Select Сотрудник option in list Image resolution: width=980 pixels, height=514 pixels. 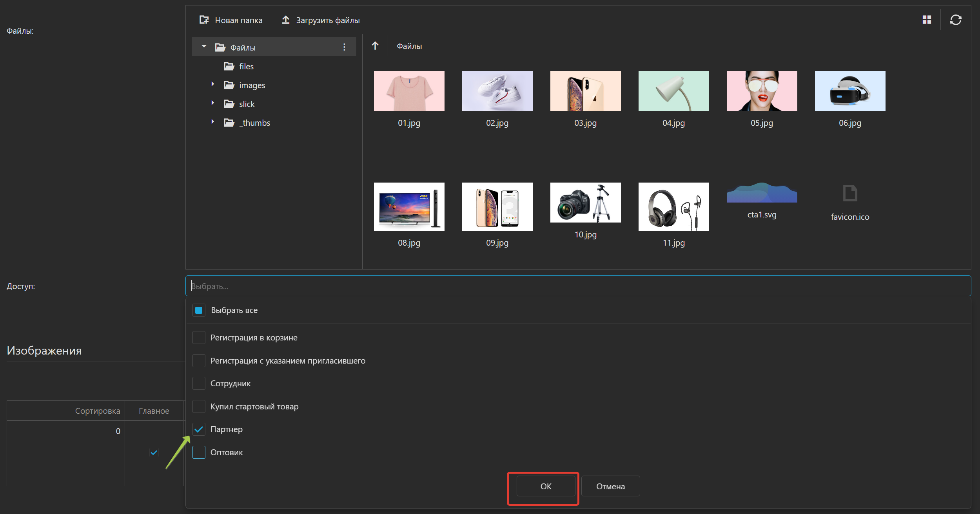pyautogui.click(x=230, y=384)
